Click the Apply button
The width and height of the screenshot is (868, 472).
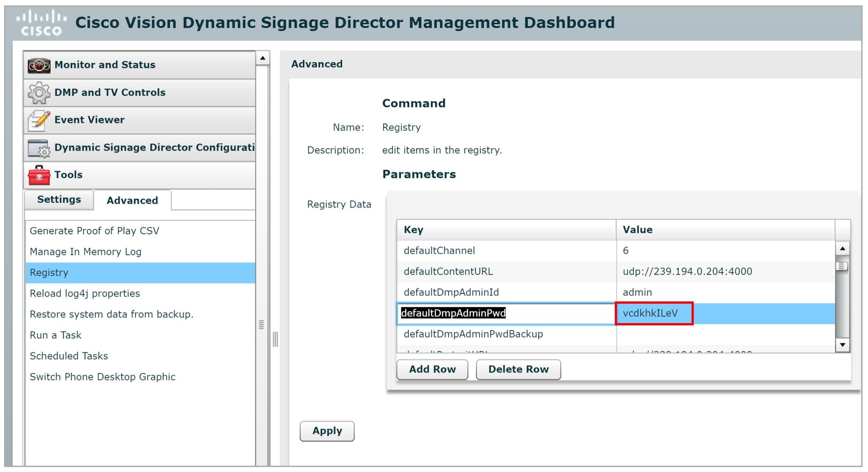327,431
